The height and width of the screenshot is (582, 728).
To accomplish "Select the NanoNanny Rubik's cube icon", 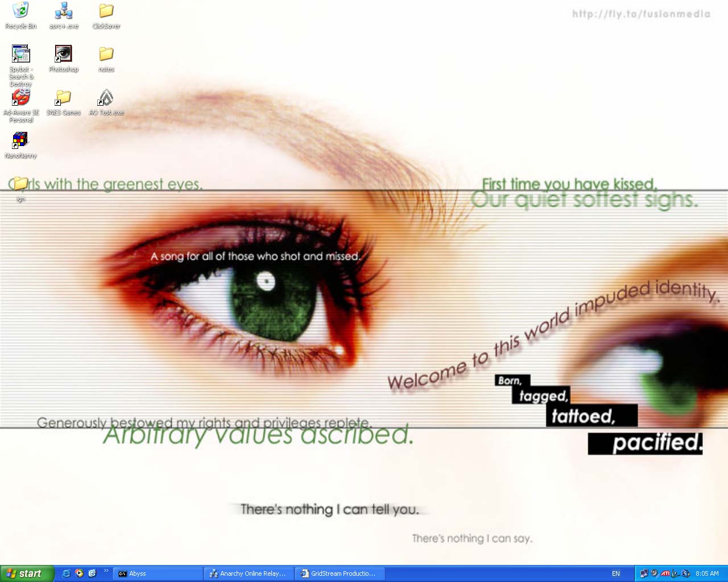I will point(20,140).
